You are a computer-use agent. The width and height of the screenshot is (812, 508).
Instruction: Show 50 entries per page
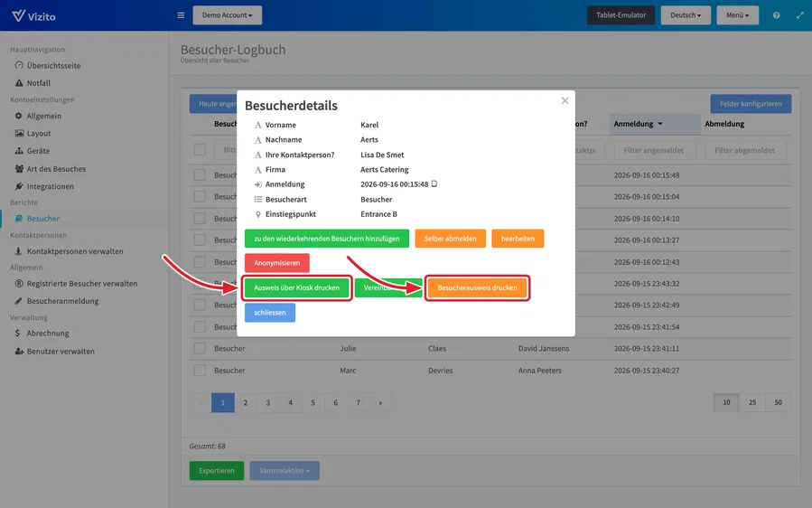tap(779, 402)
